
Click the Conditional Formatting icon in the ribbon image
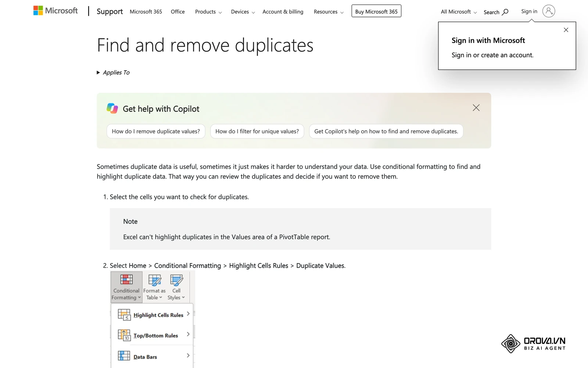point(126,280)
